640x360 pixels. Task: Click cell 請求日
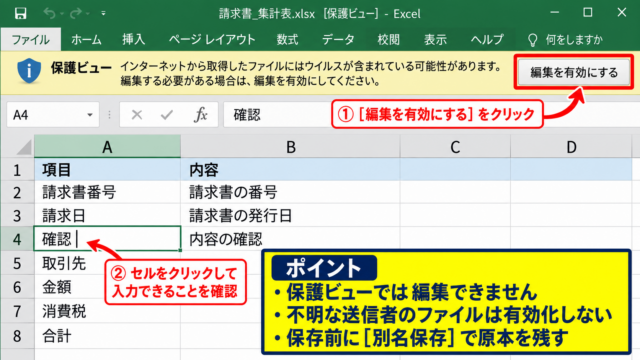[107, 216]
